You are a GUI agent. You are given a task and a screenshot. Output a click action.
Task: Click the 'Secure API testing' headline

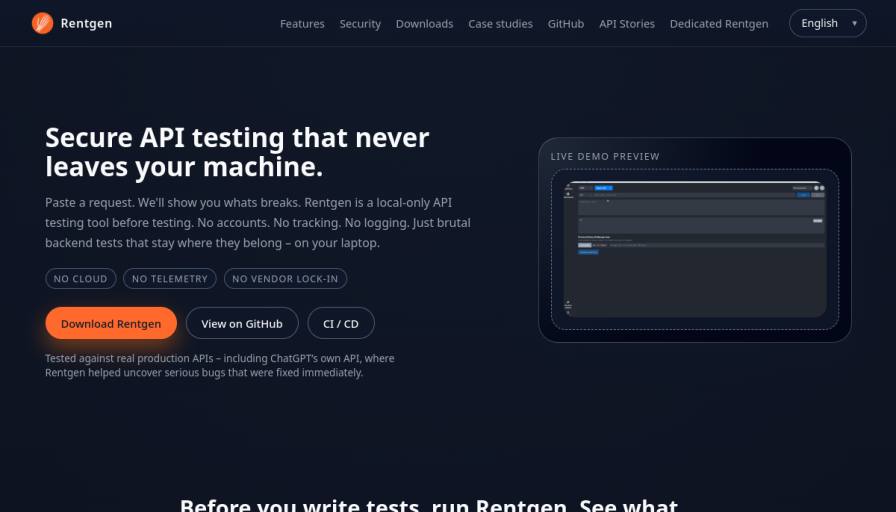[237, 152]
